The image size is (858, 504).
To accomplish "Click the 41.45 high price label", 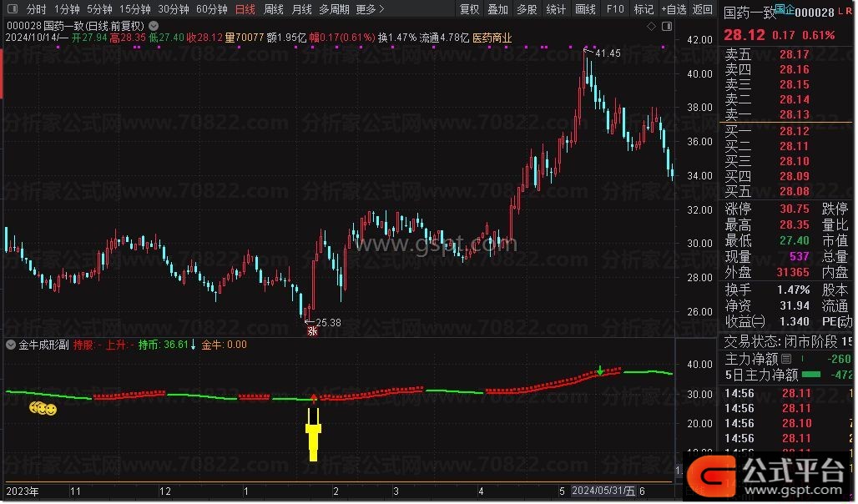I will (608, 53).
